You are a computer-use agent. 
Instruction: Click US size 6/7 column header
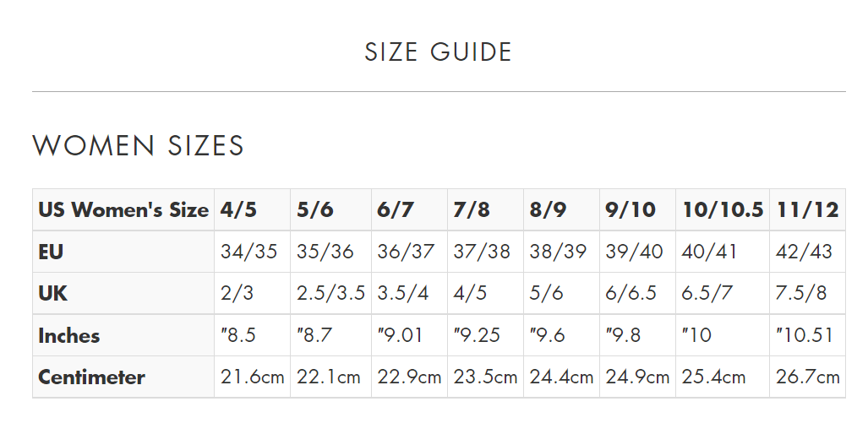click(396, 210)
